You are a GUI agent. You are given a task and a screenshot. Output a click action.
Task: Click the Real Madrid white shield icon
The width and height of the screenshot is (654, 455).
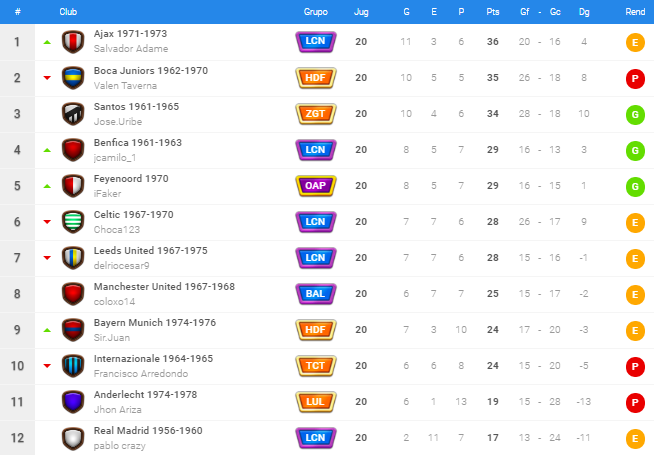pyautogui.click(x=73, y=438)
